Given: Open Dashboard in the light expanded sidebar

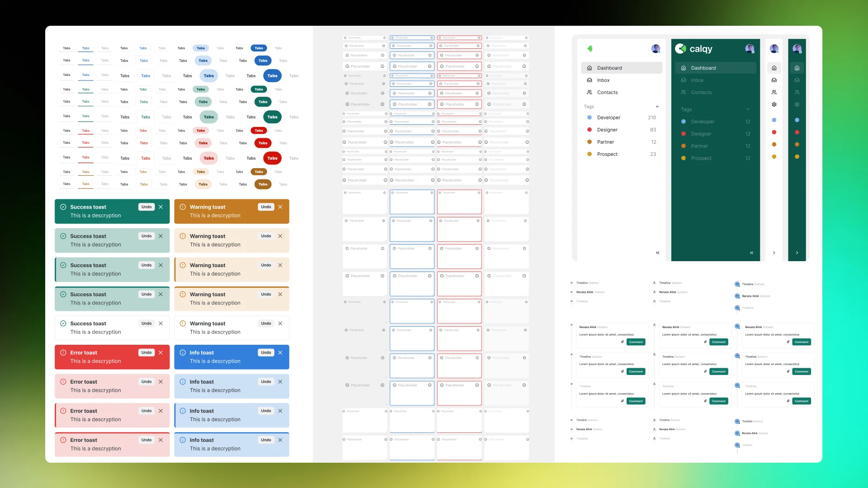Looking at the screenshot, I should (x=622, y=68).
